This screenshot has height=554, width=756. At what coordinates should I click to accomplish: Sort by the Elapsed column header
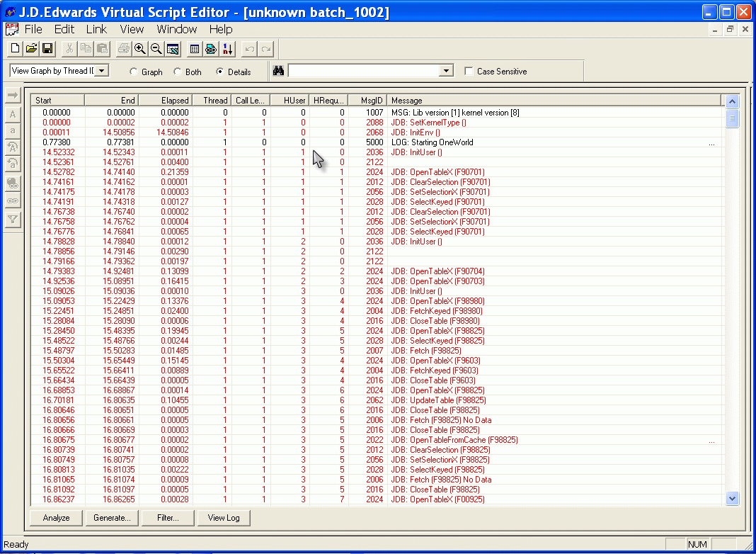(166, 101)
